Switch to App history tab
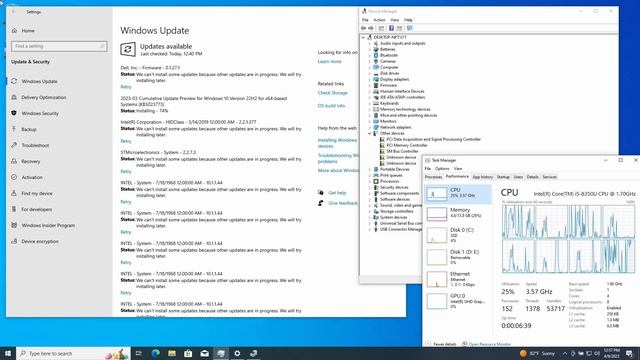This screenshot has width=640, height=360. (x=482, y=177)
